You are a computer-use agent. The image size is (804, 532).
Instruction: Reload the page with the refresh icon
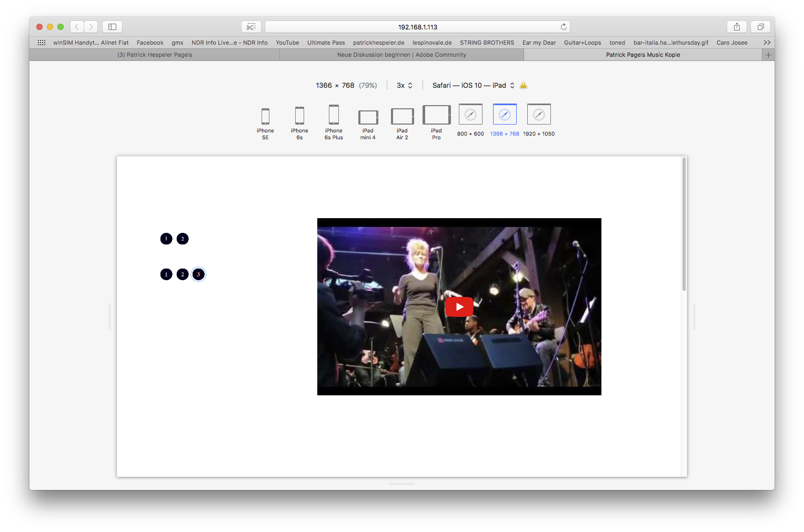point(564,27)
